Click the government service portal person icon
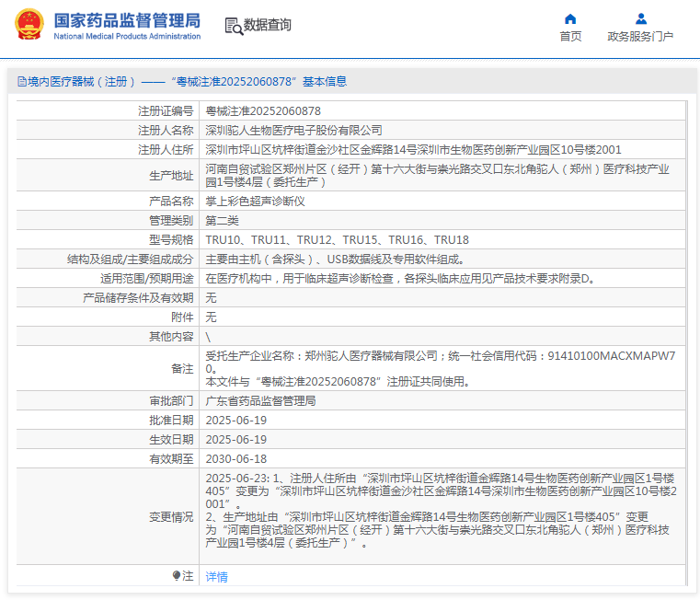 pyautogui.click(x=640, y=18)
